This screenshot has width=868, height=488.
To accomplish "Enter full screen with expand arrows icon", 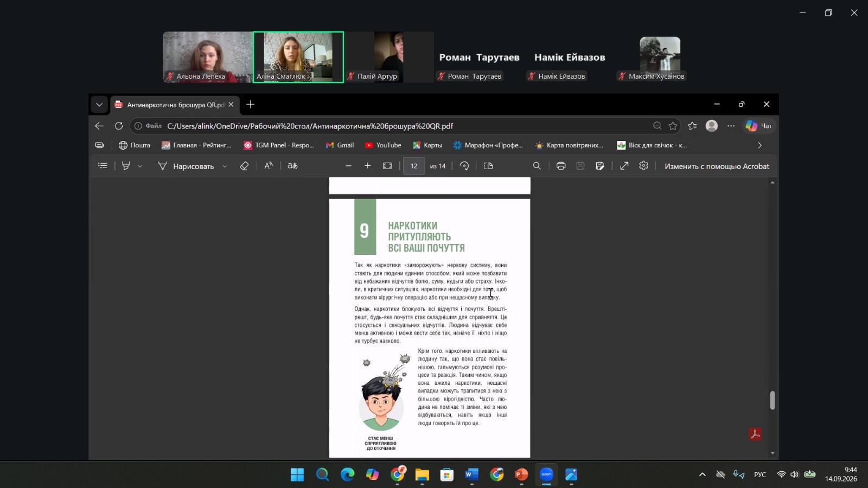I will click(624, 166).
